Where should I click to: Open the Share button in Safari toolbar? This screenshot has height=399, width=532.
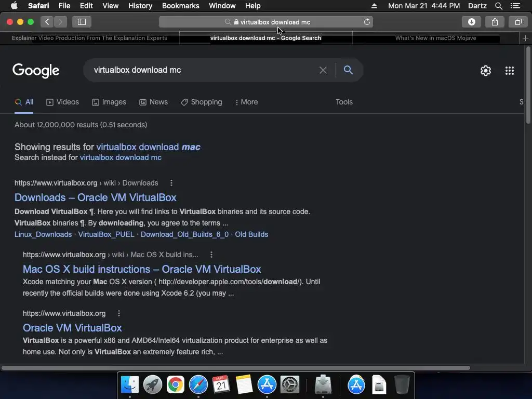495,22
